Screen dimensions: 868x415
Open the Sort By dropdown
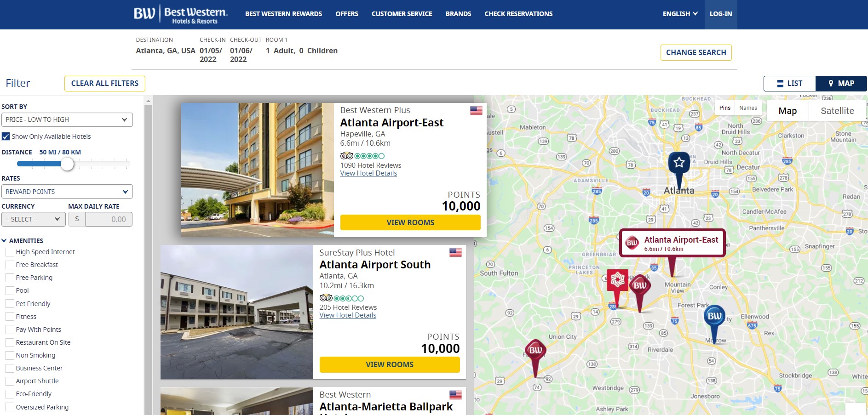click(67, 119)
